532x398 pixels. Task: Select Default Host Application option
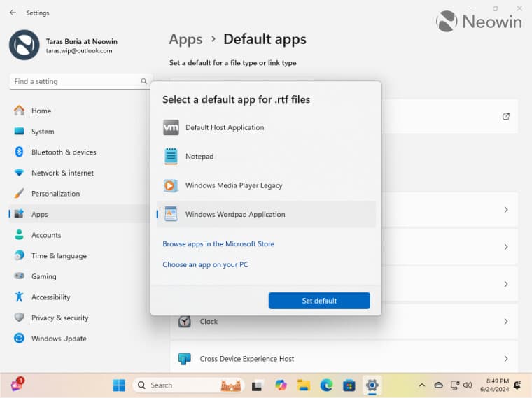266,127
